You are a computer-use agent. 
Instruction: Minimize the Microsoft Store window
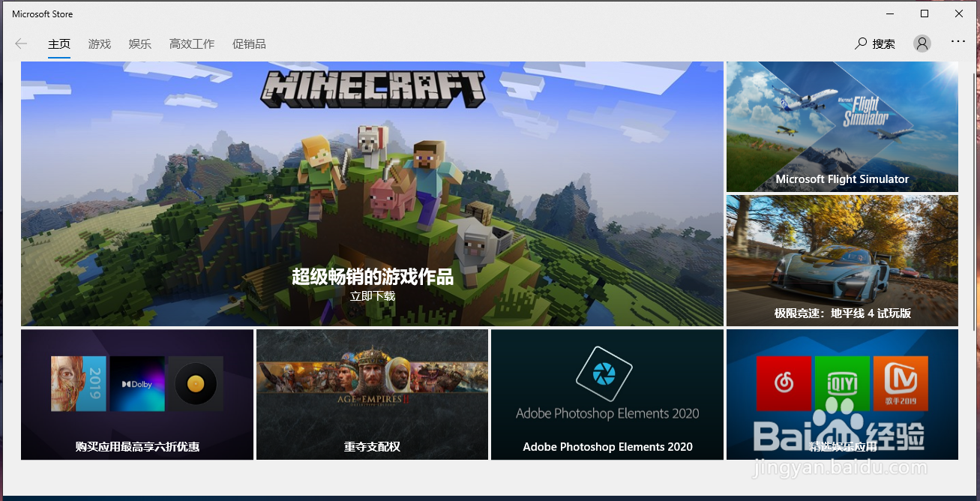(x=890, y=13)
